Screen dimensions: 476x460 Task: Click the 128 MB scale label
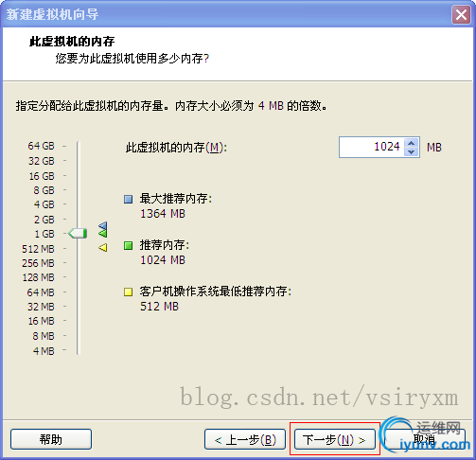click(x=39, y=277)
